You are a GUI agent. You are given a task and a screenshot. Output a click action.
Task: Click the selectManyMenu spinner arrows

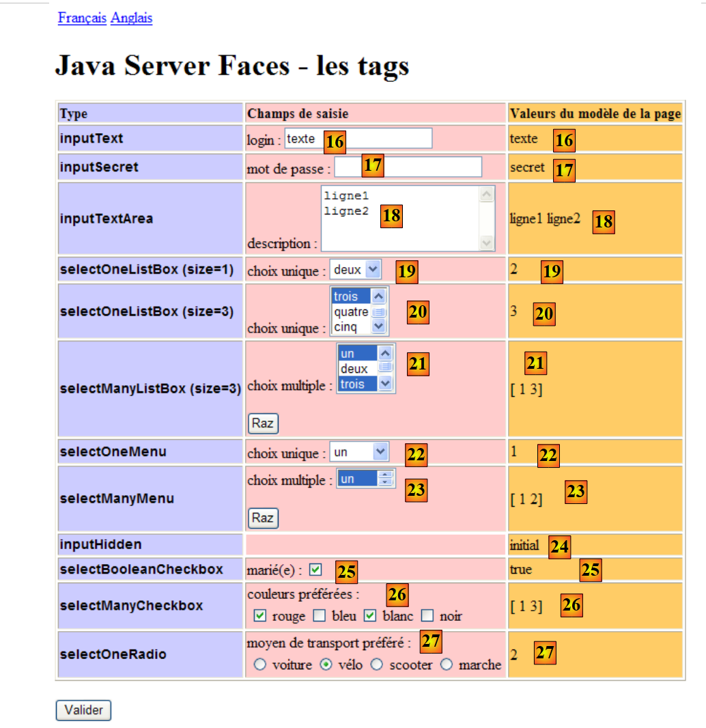point(386,479)
